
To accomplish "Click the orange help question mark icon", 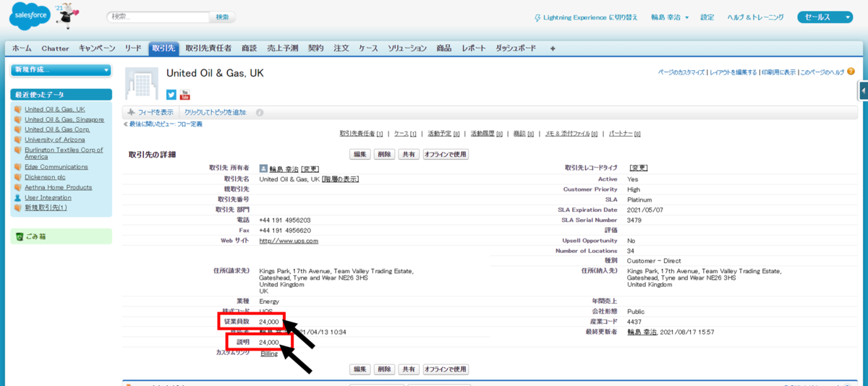I will (851, 72).
